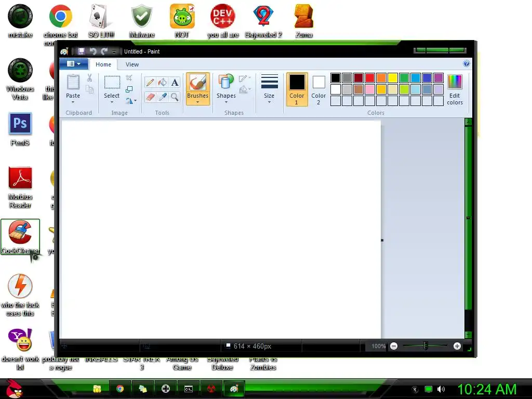The image size is (532, 399).
Task: Click the Brushes tool button
Action: point(197,88)
